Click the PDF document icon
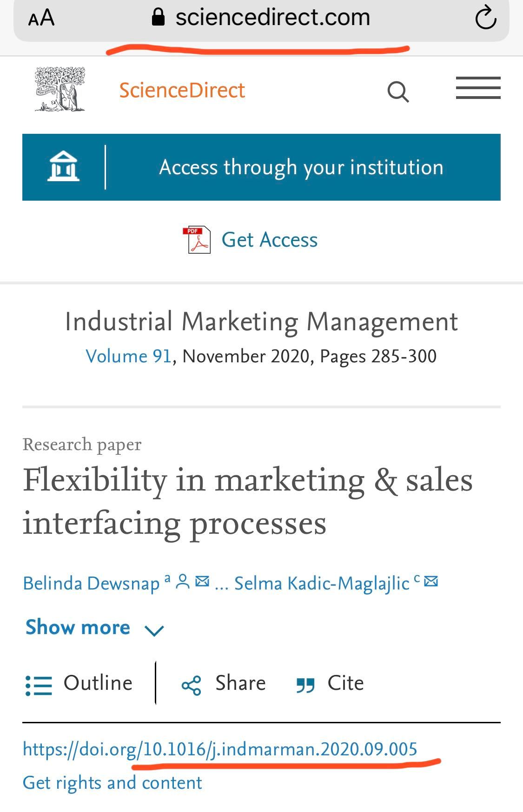Screen dimensions: 523x812 pos(197,240)
